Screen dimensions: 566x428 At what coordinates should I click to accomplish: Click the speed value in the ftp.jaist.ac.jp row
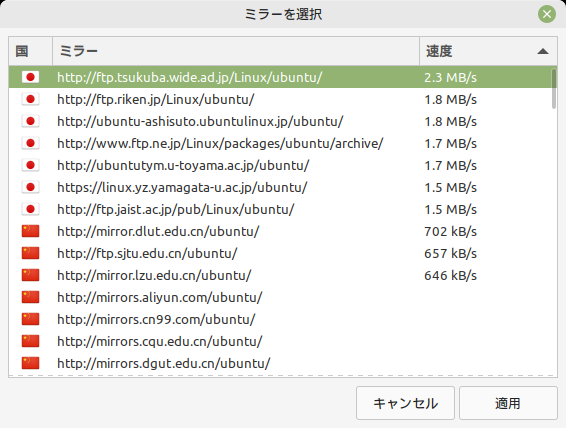click(450, 209)
